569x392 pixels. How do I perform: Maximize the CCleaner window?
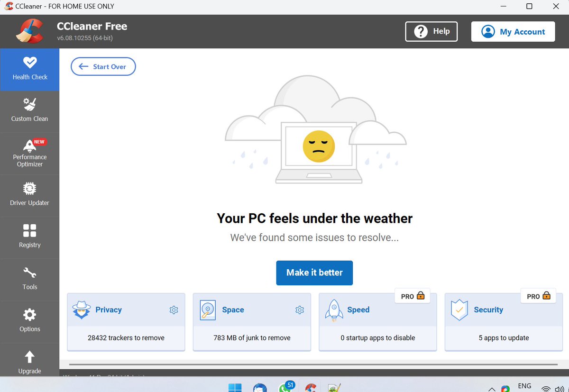[529, 7]
